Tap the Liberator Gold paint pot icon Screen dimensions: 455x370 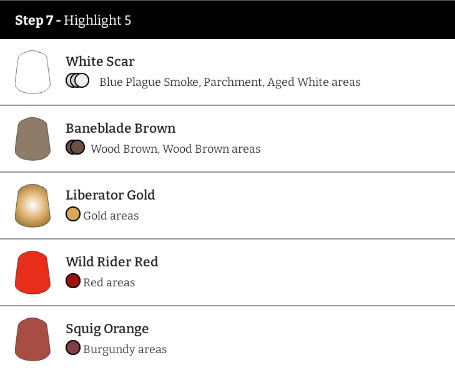point(33,206)
